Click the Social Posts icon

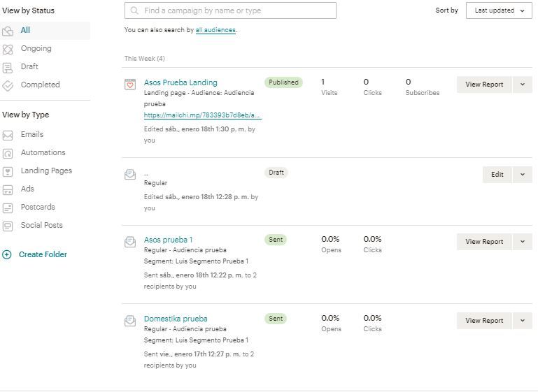[x=8, y=226]
